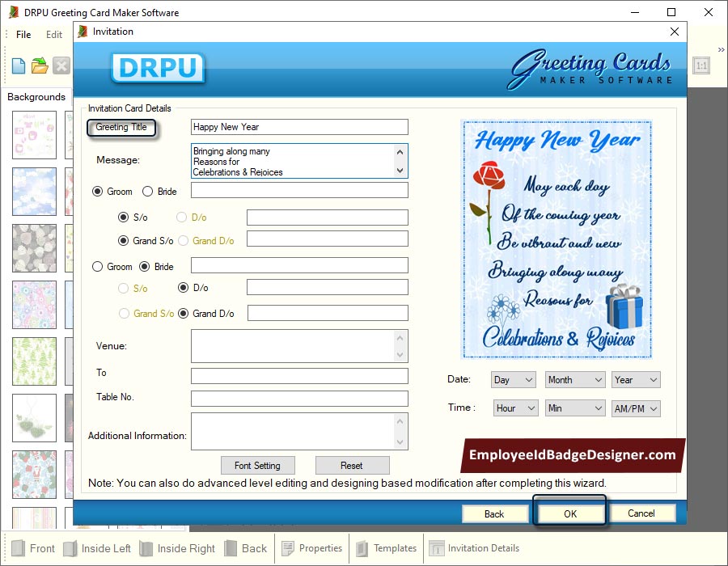Click the Message box scroll-up arrow
Viewport: 728px width, 566px height.
[x=400, y=151]
